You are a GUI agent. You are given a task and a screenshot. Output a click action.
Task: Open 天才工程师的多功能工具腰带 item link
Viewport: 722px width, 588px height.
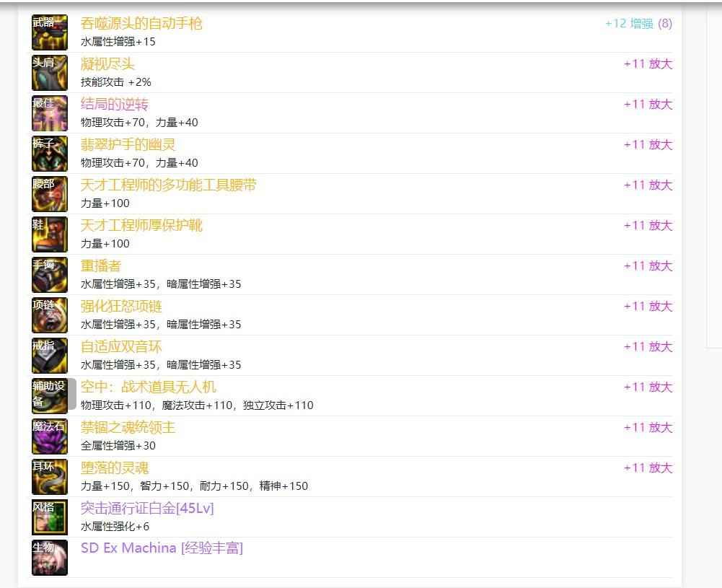(x=168, y=185)
